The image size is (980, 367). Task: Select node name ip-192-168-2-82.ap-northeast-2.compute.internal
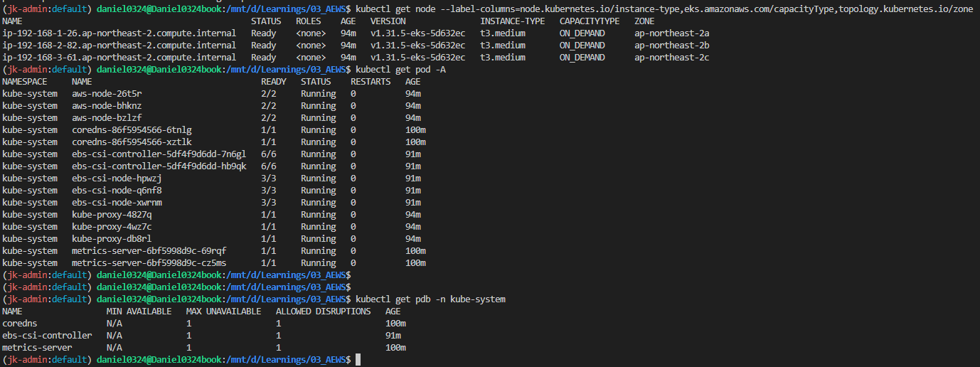click(x=119, y=46)
